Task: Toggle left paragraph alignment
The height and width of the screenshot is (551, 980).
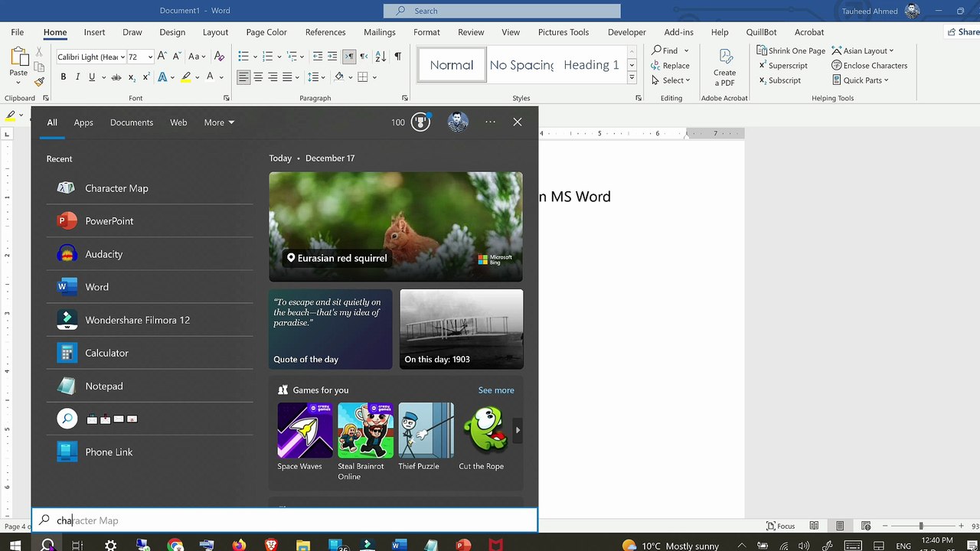Action: (x=243, y=77)
